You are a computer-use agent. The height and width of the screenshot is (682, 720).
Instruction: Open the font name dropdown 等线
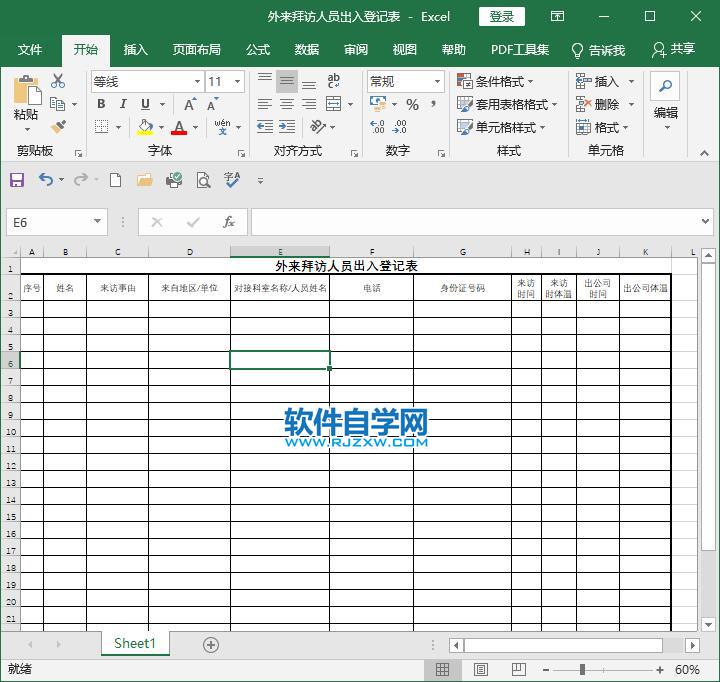point(197,82)
